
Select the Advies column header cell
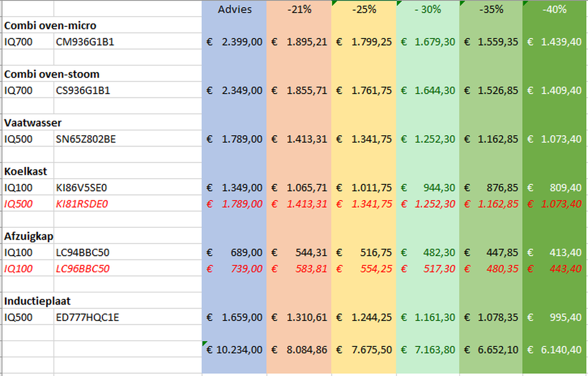[234, 9]
